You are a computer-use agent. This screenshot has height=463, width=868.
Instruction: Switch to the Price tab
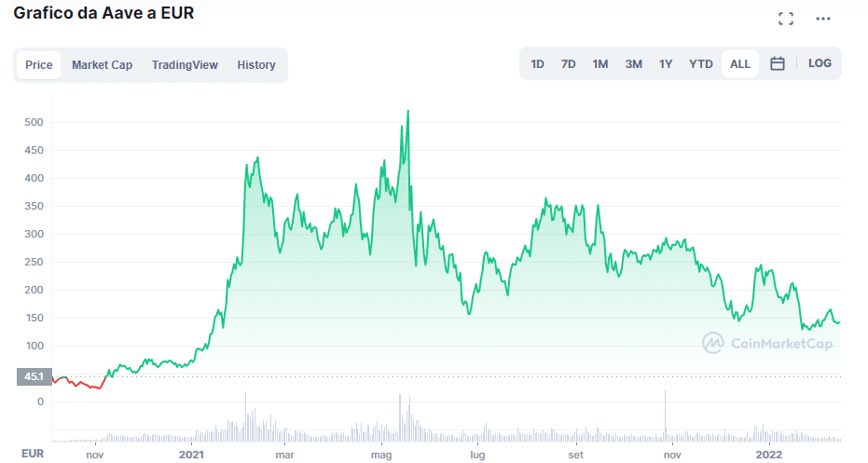(x=39, y=64)
